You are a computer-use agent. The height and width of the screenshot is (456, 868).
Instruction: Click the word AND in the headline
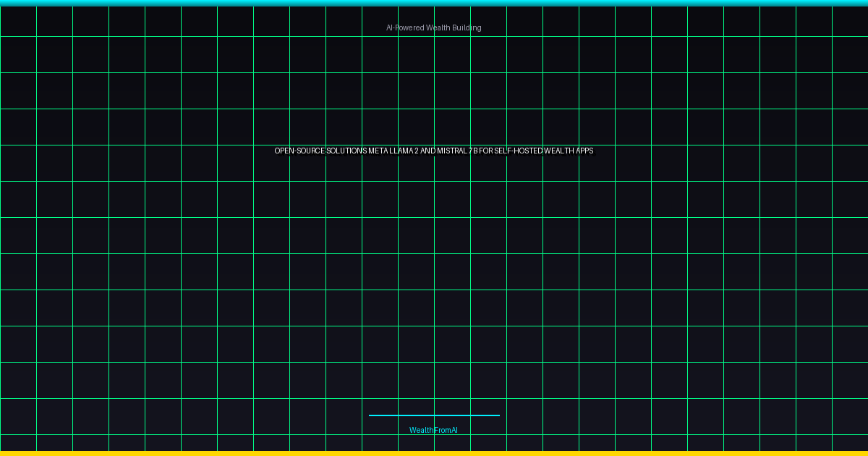tap(427, 151)
